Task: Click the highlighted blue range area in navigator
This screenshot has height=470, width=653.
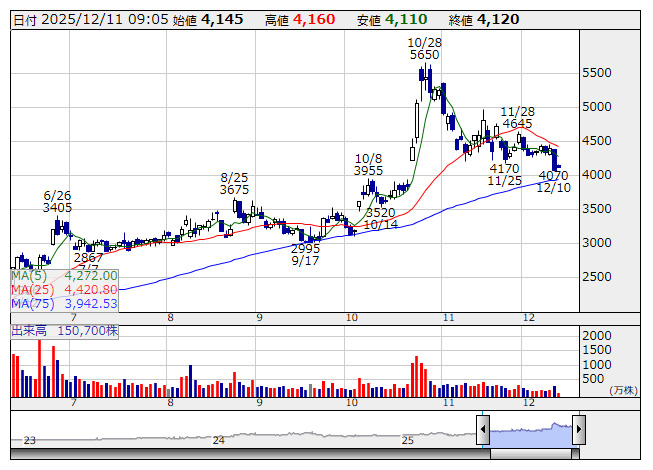Action: [x=531, y=435]
